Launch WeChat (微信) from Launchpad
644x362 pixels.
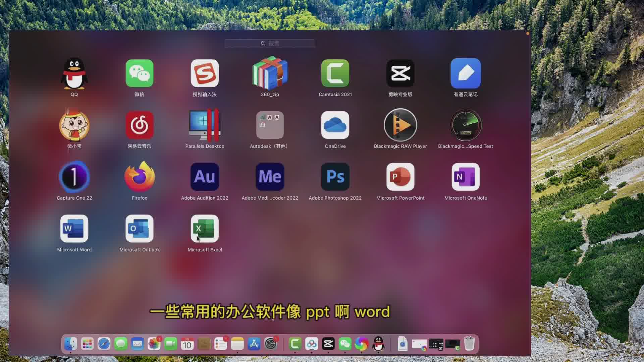coord(140,73)
